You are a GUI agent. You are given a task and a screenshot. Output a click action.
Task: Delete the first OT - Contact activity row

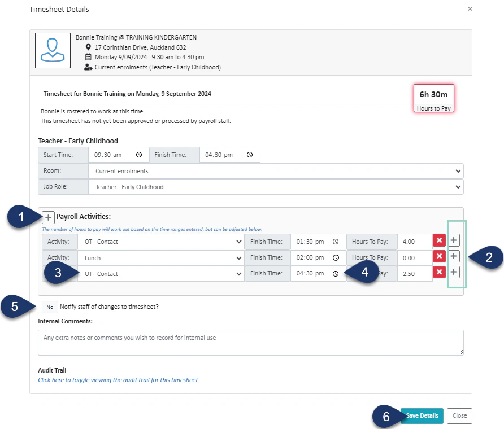click(x=439, y=240)
